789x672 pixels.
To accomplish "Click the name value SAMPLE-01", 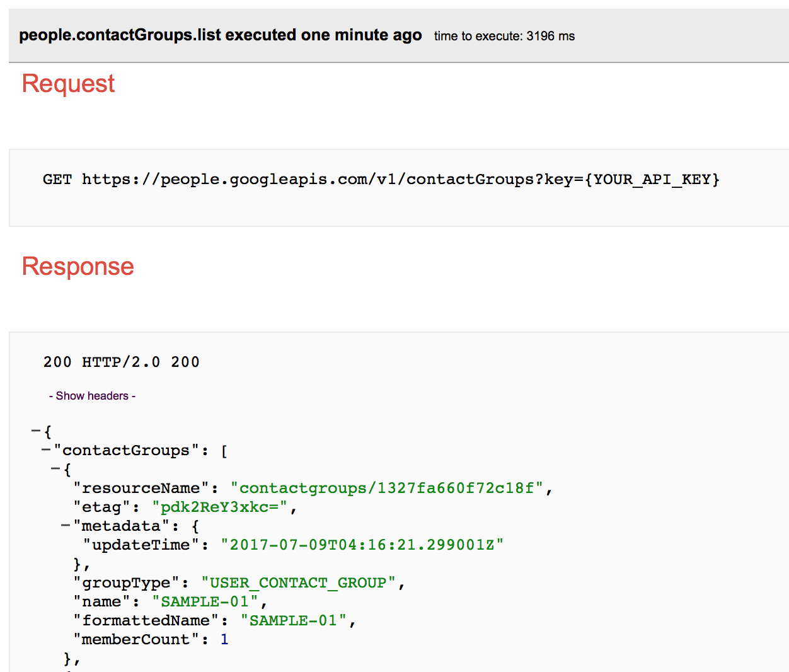I will click(205, 601).
